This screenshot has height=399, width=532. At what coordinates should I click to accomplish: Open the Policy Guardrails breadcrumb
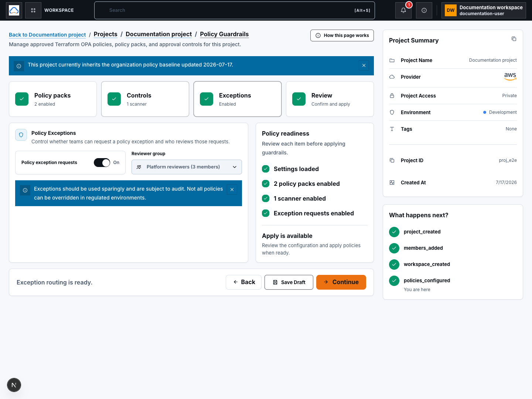coord(224,34)
